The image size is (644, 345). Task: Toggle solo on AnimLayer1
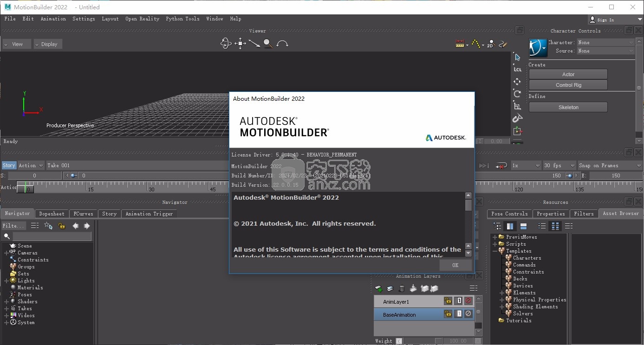point(459,301)
